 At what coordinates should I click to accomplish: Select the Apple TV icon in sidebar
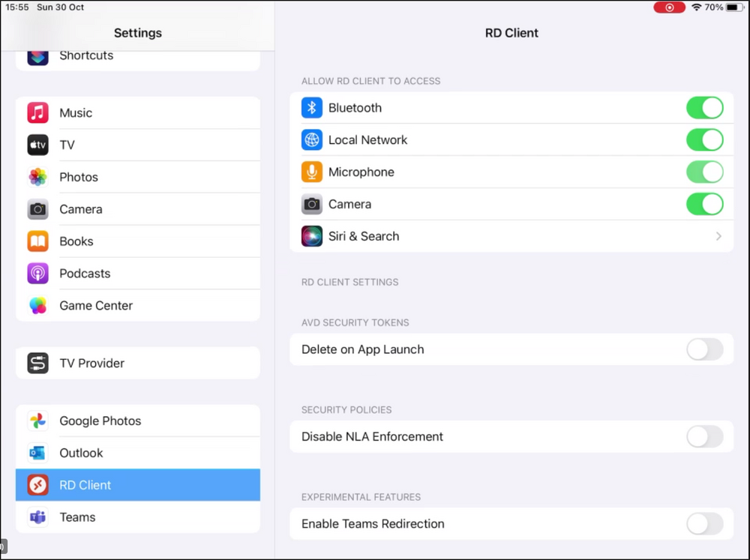pos(37,145)
